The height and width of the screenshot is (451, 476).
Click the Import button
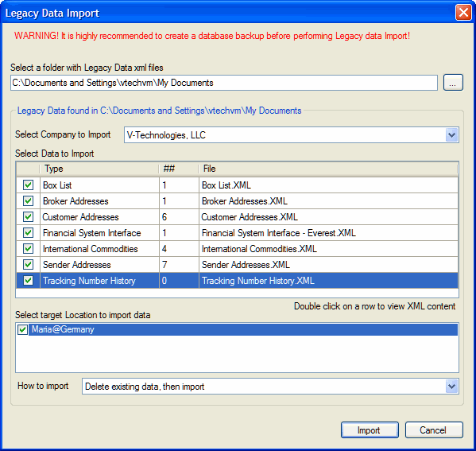click(370, 430)
